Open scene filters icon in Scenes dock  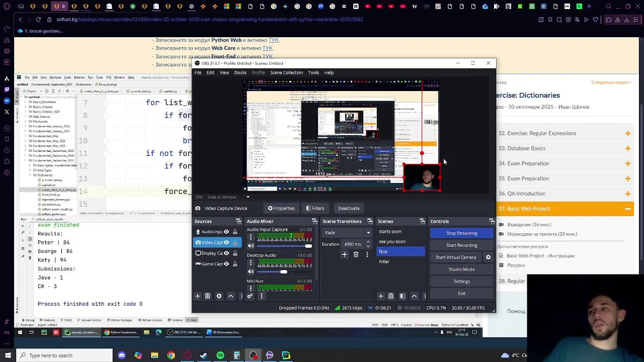(x=403, y=296)
